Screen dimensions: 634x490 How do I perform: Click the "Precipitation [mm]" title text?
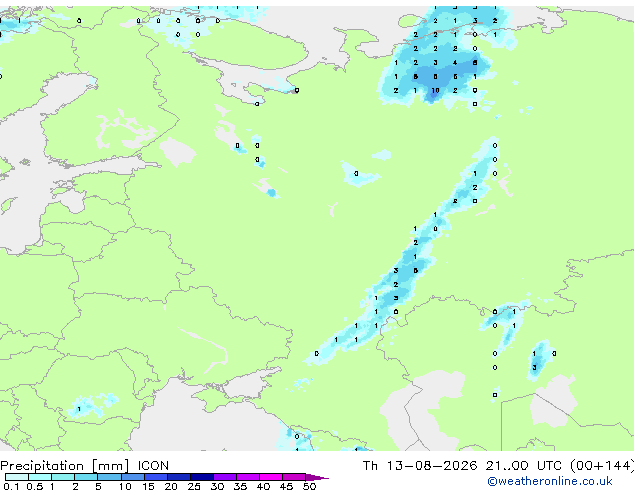[65, 466]
